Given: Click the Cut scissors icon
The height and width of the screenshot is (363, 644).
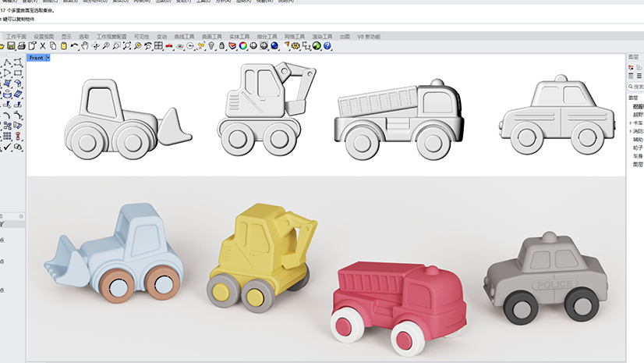Looking at the screenshot, I should pyautogui.click(x=43, y=46).
